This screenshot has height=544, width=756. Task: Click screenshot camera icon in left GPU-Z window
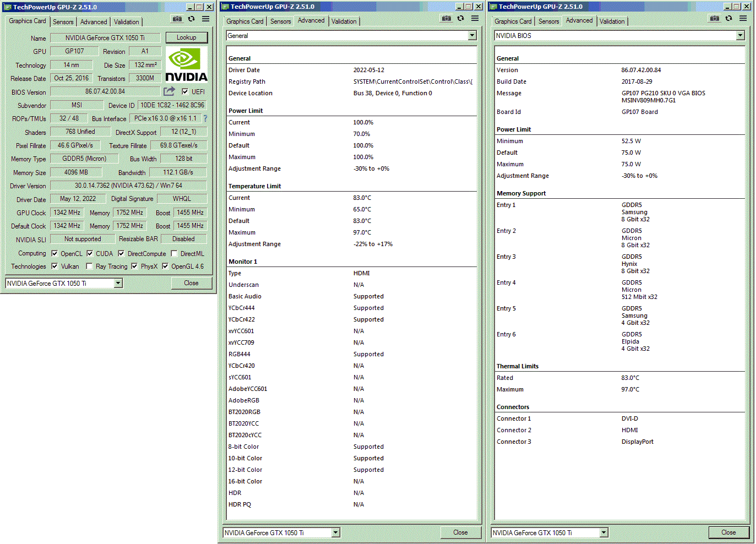[x=177, y=19]
